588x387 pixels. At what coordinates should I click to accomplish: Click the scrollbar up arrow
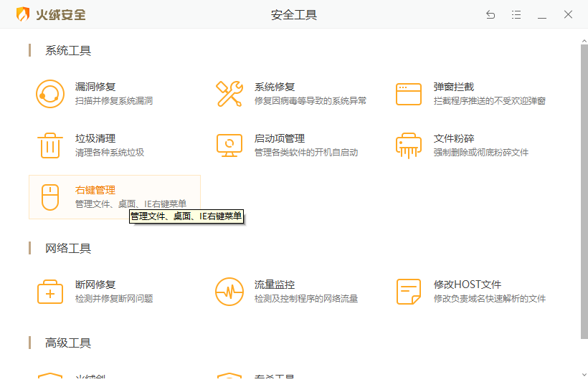(x=584, y=40)
